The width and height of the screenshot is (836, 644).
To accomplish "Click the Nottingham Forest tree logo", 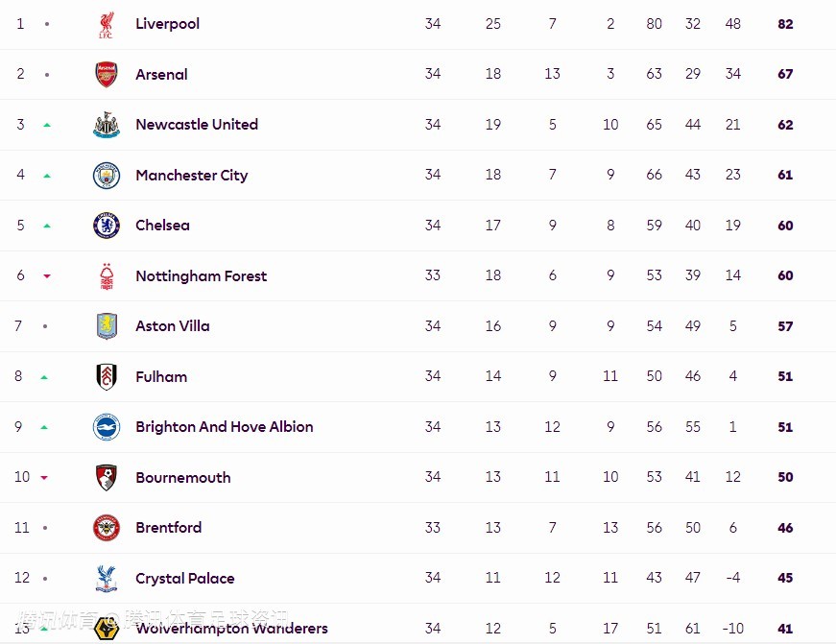I will [x=106, y=276].
